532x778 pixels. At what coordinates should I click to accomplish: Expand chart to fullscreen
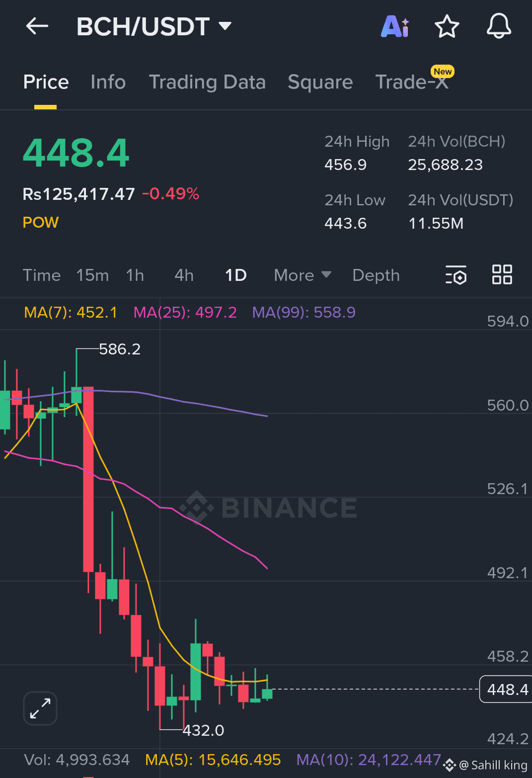[40, 708]
